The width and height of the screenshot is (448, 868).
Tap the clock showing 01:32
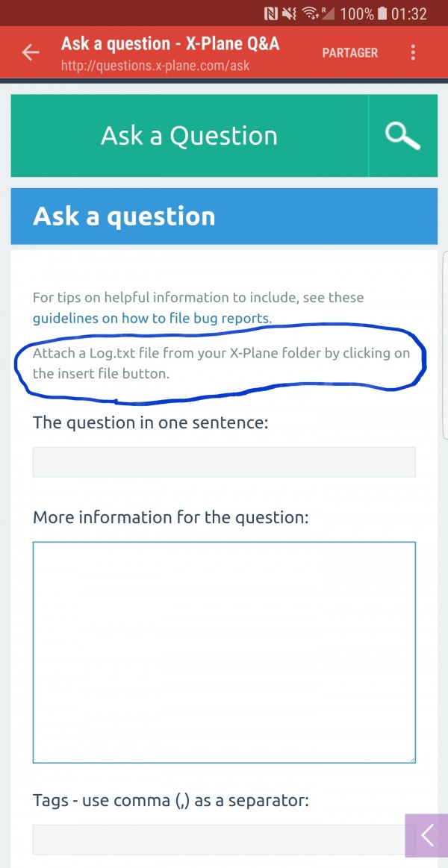409,13
